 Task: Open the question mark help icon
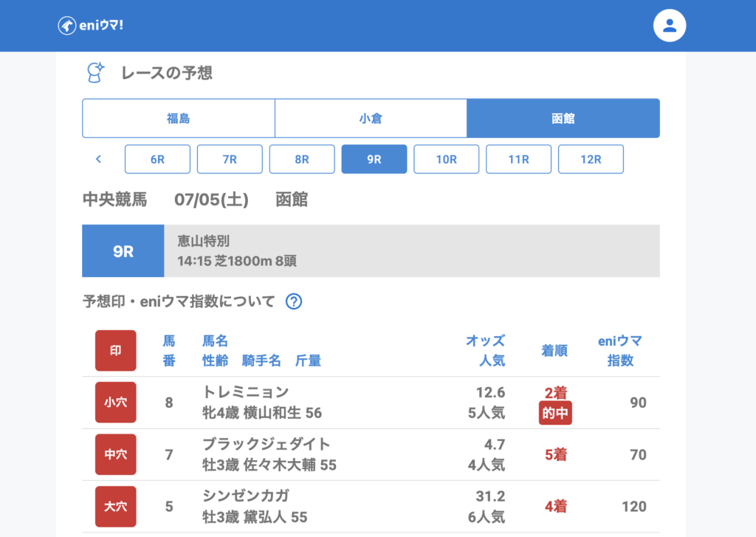pos(294,301)
